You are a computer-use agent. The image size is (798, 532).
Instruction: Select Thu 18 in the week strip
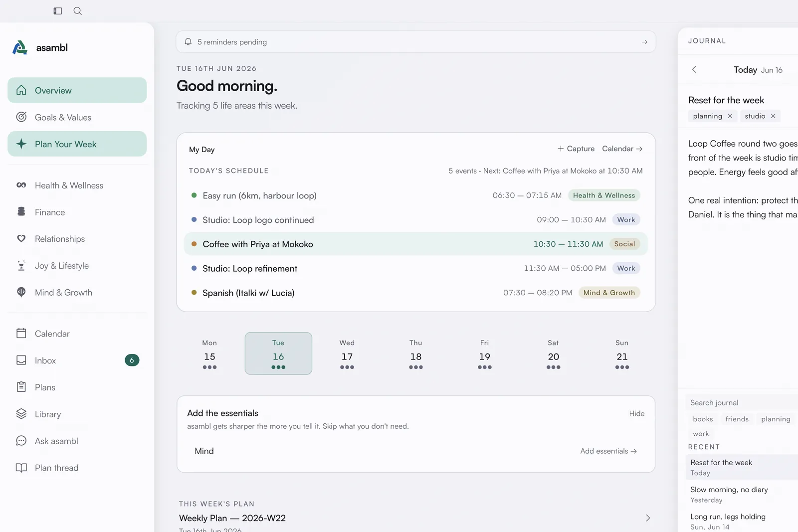[x=416, y=354]
